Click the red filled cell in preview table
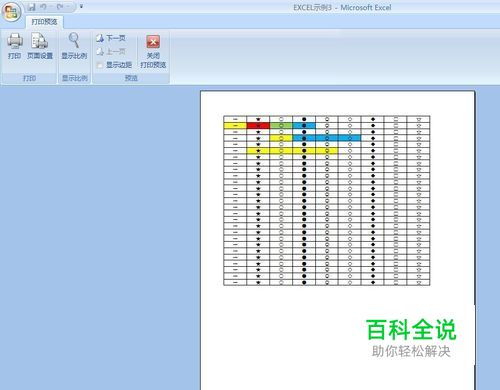Screen dimensions: 500x390 click(258, 125)
